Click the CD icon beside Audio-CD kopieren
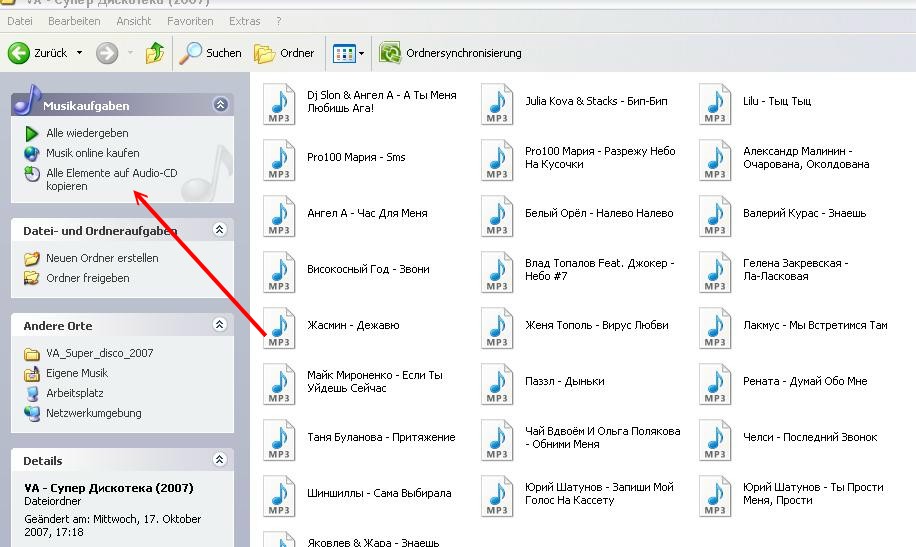916x547 pixels. tap(32, 174)
